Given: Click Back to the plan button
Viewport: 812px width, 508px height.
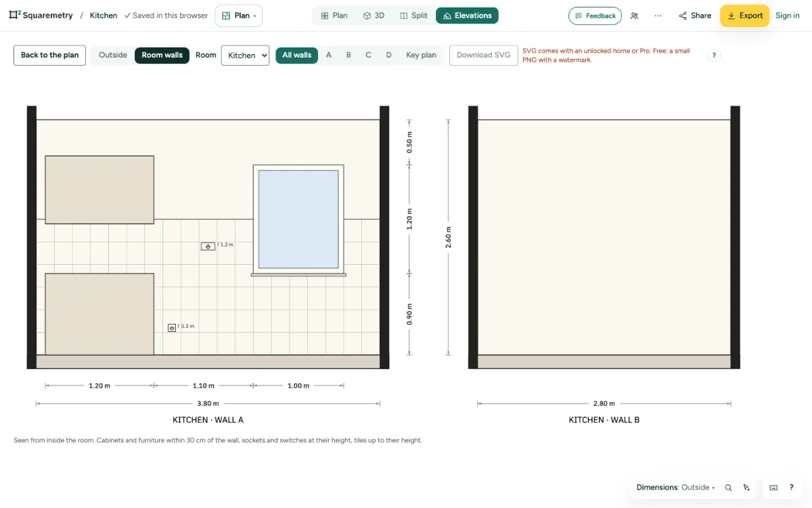Looking at the screenshot, I should 49,55.
